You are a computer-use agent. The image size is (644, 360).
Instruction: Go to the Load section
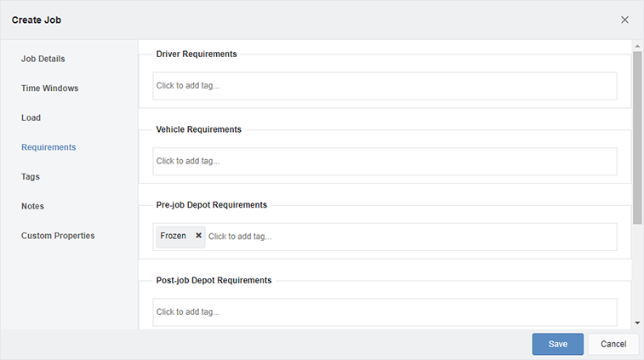point(31,117)
